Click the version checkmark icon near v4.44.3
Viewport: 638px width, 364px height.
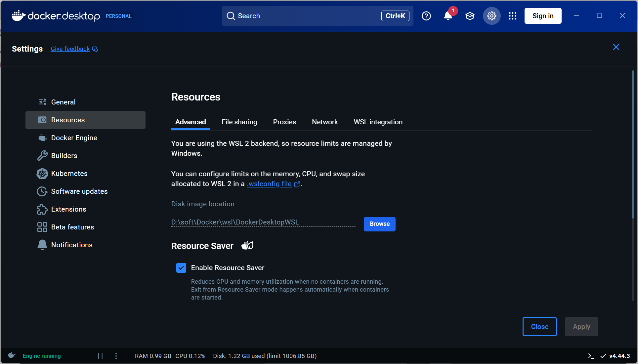click(x=603, y=356)
